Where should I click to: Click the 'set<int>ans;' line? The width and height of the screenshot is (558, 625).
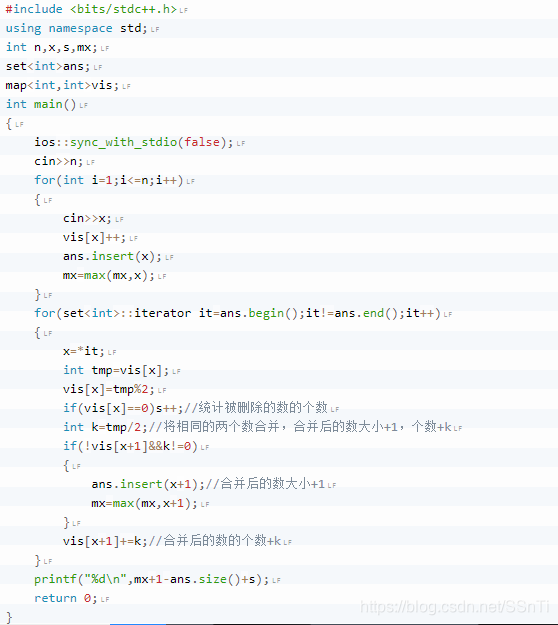(48, 66)
